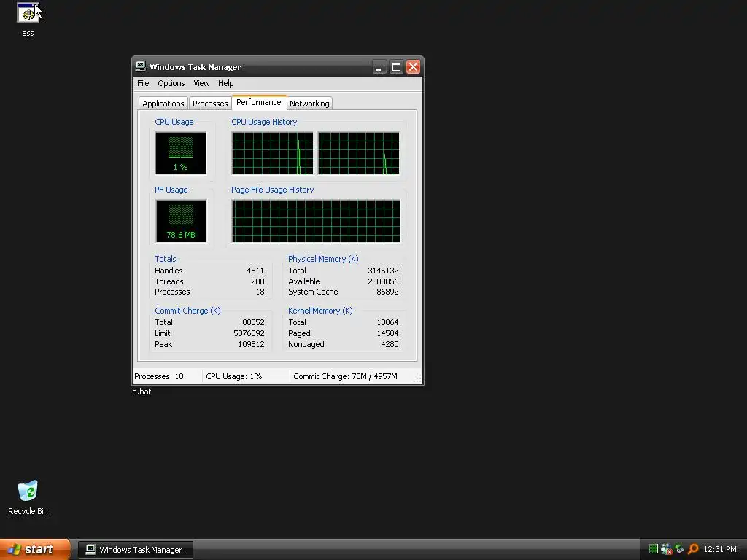Click Safely Remove Hardware tray icon
Viewport: 747px width, 560px height.
(679, 549)
